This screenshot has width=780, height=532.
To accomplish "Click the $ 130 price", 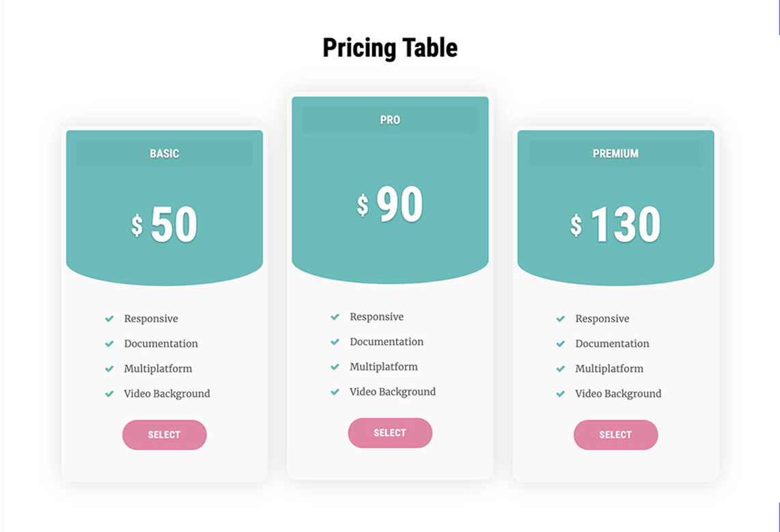I will pos(616,224).
